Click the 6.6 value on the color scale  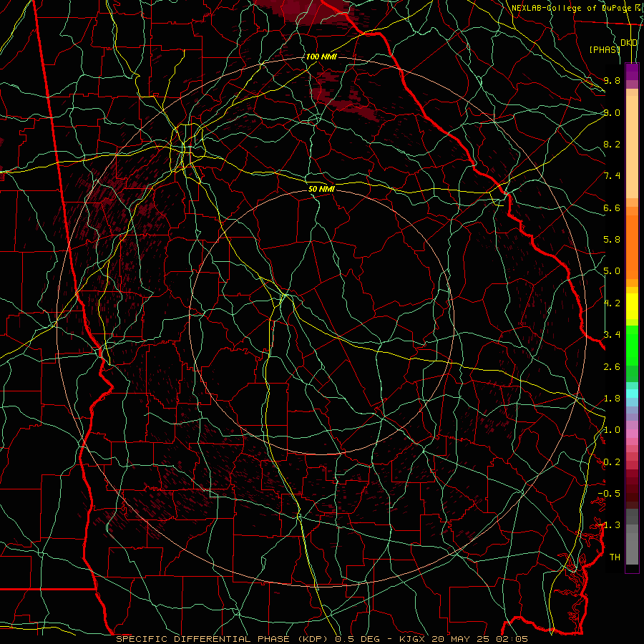point(612,208)
